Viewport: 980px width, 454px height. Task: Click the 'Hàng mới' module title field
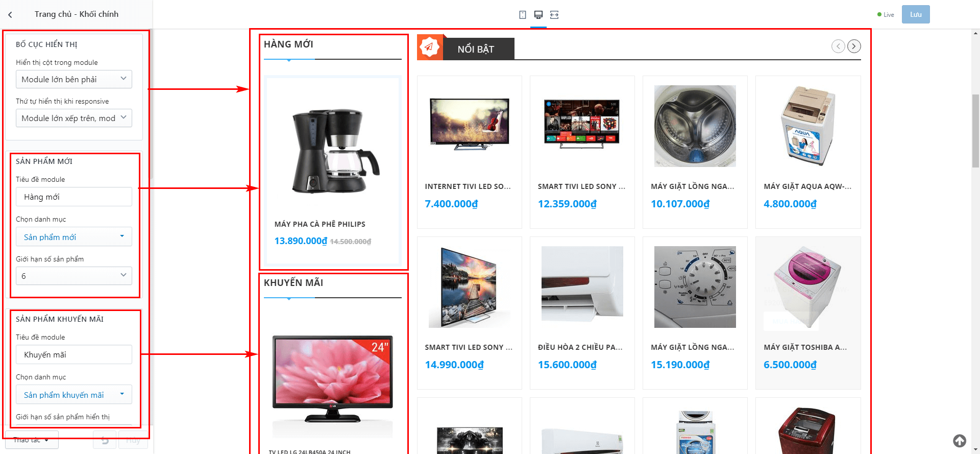pyautogui.click(x=74, y=197)
